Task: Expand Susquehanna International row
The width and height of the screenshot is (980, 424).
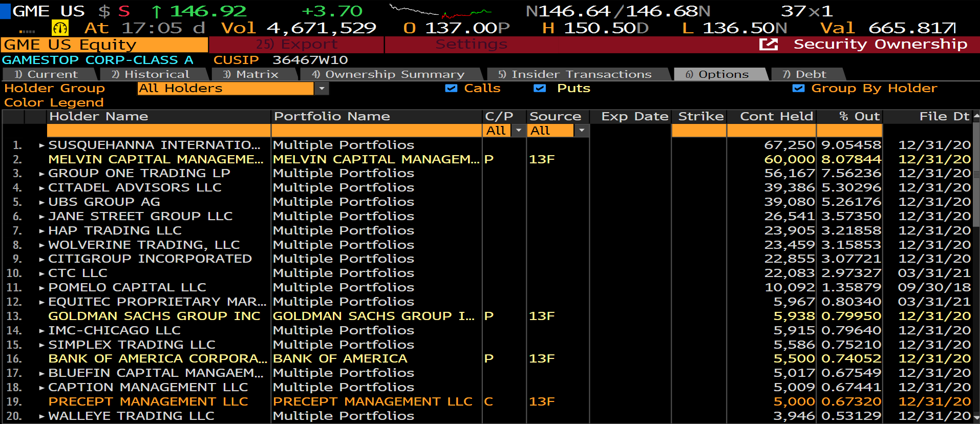Action: [x=42, y=145]
